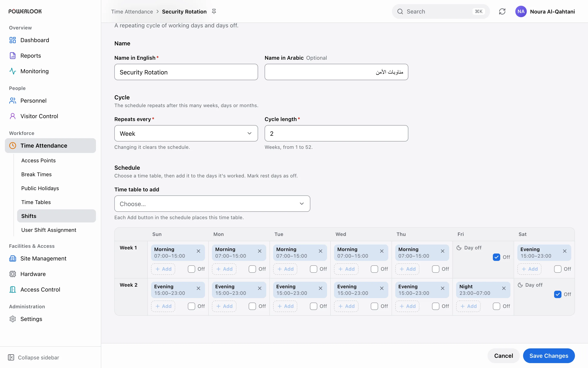
Task: Click the Personnel people icon
Action: click(x=13, y=101)
